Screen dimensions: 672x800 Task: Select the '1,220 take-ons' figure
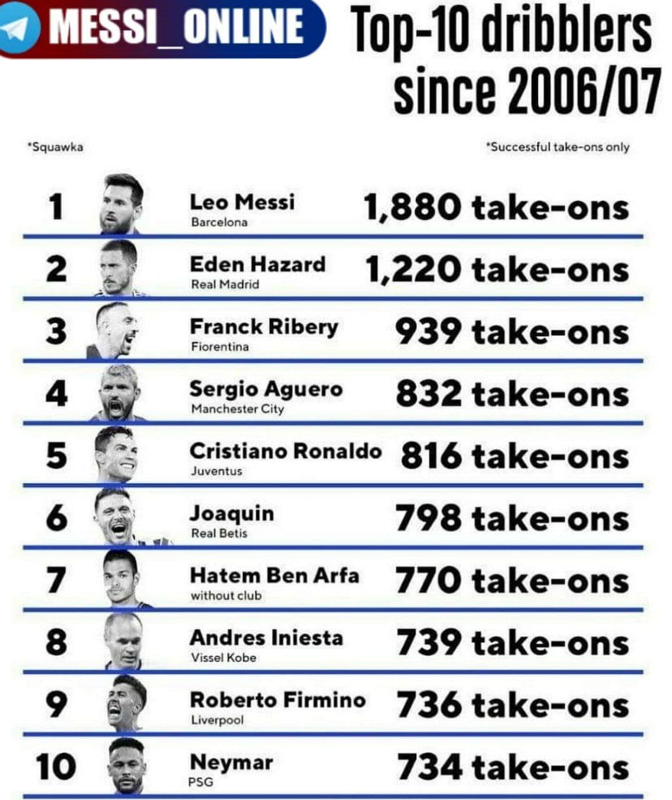click(x=497, y=270)
